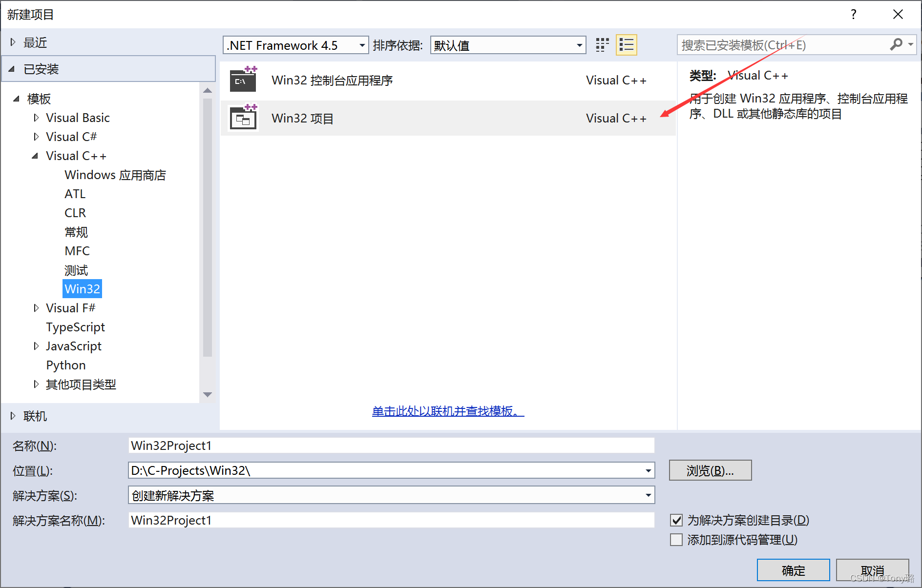Expand the Visual F# node

[36, 308]
